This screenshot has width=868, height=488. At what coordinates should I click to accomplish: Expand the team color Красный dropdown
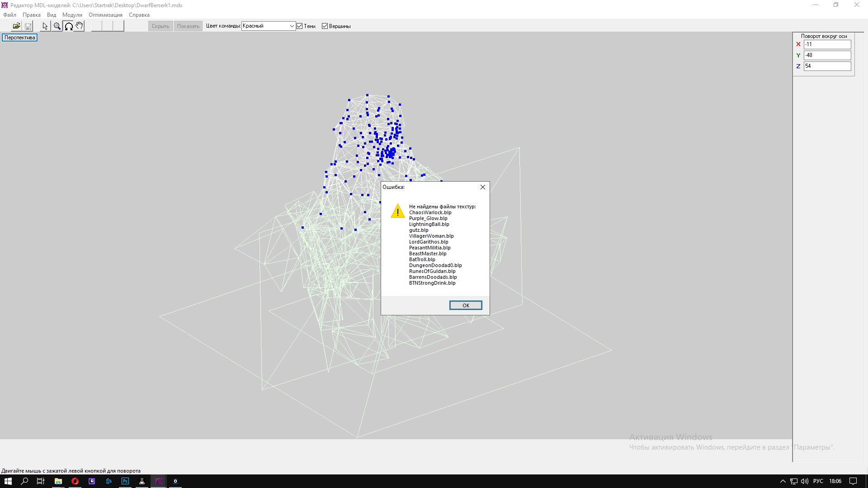[x=292, y=26]
